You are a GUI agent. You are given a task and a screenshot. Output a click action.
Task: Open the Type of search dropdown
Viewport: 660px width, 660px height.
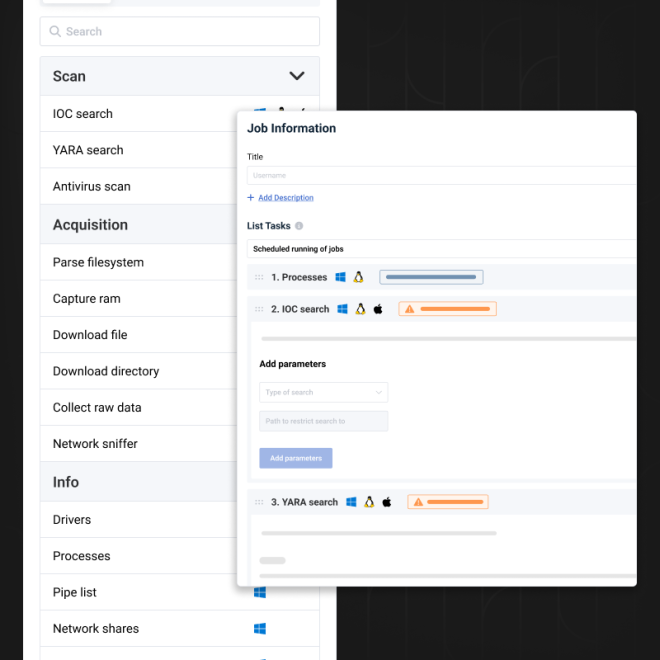pyautogui.click(x=323, y=392)
